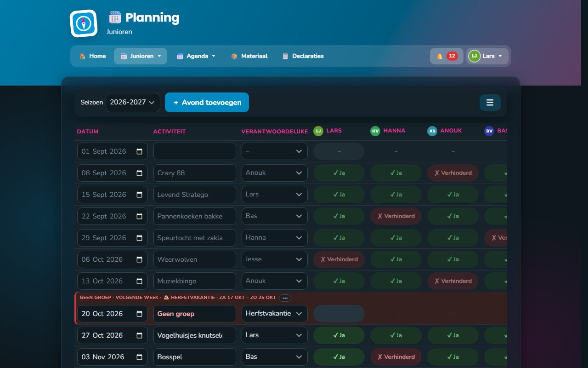Open the Seizoen 2026-2027 dropdown

(x=133, y=103)
